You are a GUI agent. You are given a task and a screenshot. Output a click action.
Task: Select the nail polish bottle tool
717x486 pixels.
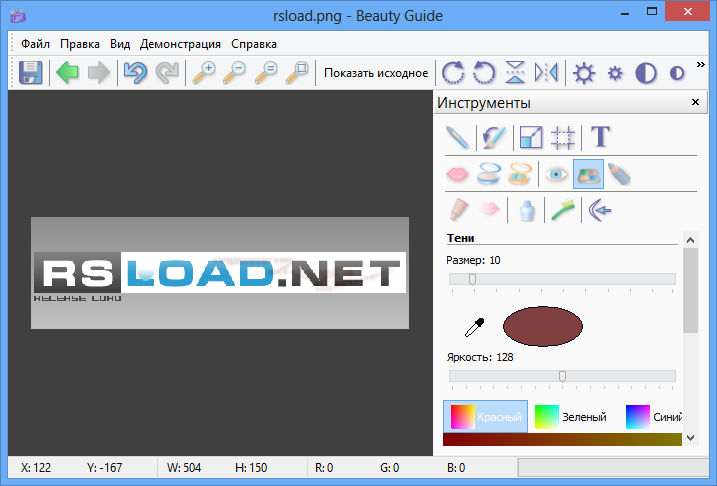click(527, 211)
